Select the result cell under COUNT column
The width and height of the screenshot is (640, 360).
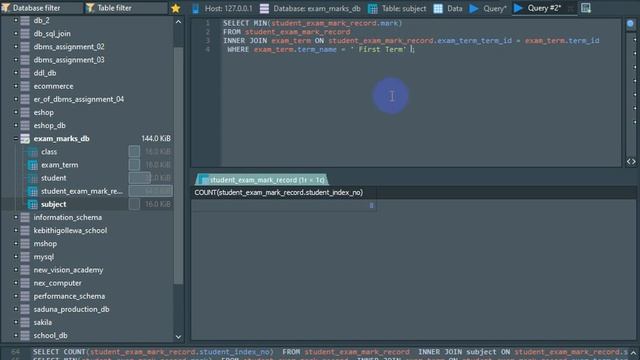[x=284, y=205]
